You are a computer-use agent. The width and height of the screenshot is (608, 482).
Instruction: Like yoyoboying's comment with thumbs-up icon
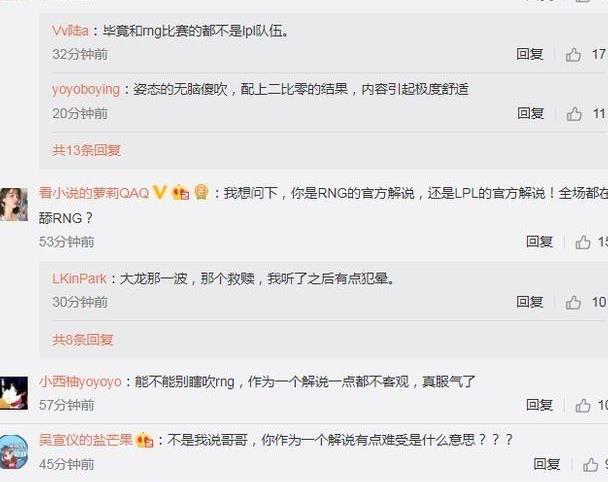tap(574, 114)
